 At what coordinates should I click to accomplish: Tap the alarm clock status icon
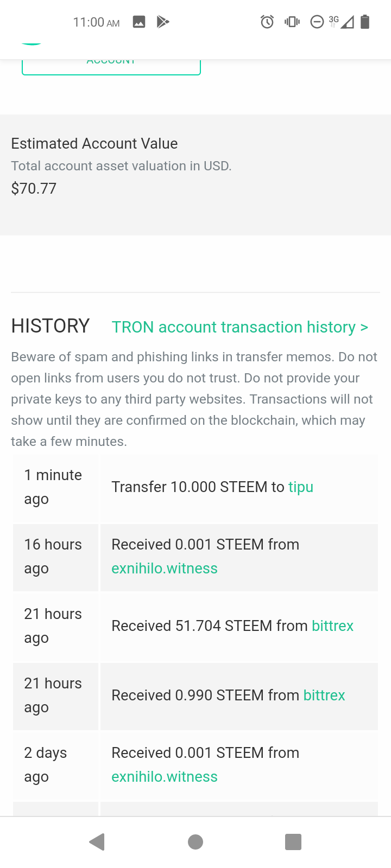(267, 22)
